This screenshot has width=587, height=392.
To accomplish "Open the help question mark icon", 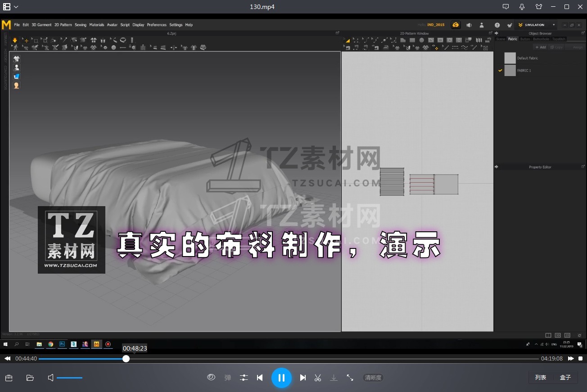I will [497, 25].
